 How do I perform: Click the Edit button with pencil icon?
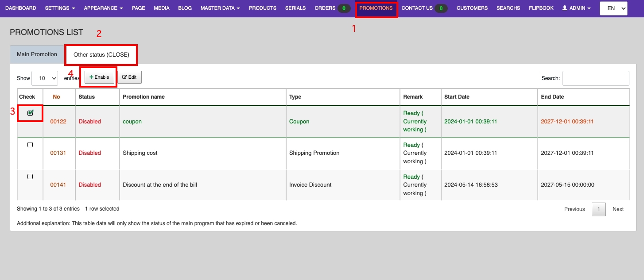(x=129, y=77)
